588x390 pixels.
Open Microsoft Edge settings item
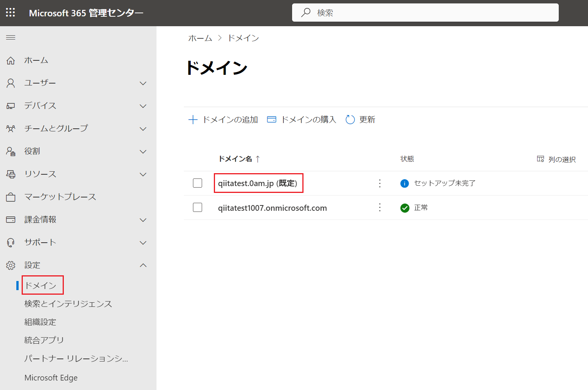(51, 378)
